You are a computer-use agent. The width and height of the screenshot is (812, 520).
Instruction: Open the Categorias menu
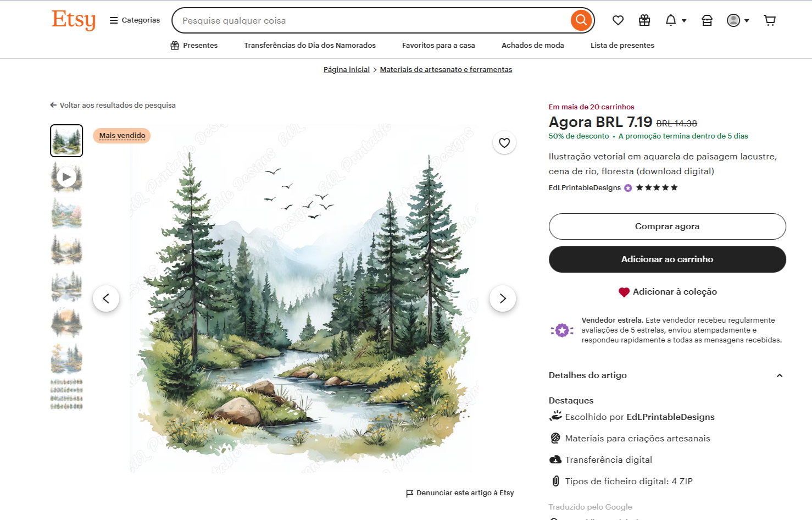134,20
